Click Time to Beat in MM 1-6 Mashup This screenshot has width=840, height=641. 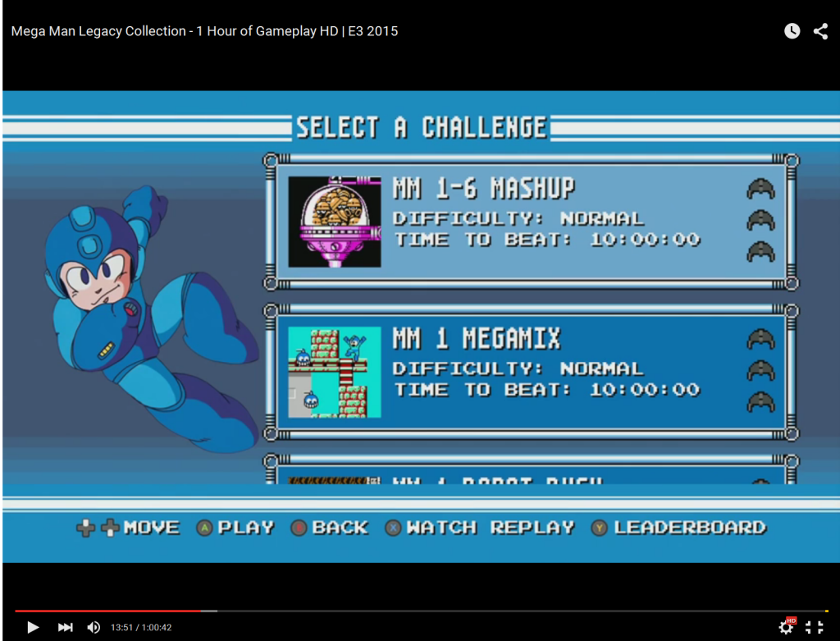[x=547, y=240]
